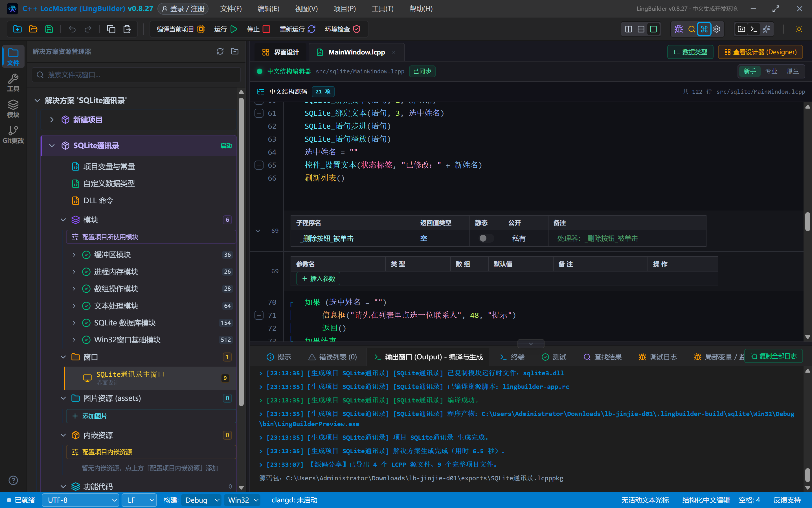Expand the 缓冲区模块 tree node
Viewport: 812px width, 508px height.
(x=74, y=255)
